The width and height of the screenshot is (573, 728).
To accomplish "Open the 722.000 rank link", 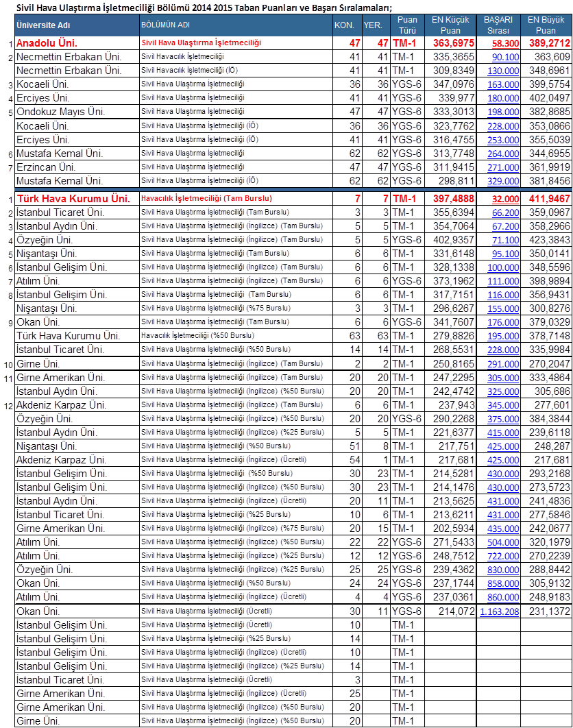I will pyautogui.click(x=503, y=556).
